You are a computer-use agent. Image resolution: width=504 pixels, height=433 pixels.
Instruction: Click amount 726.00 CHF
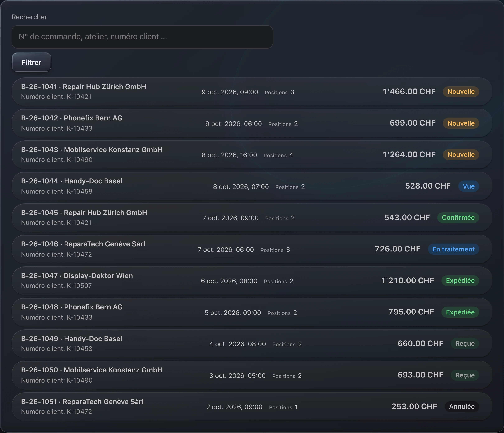[x=397, y=249]
